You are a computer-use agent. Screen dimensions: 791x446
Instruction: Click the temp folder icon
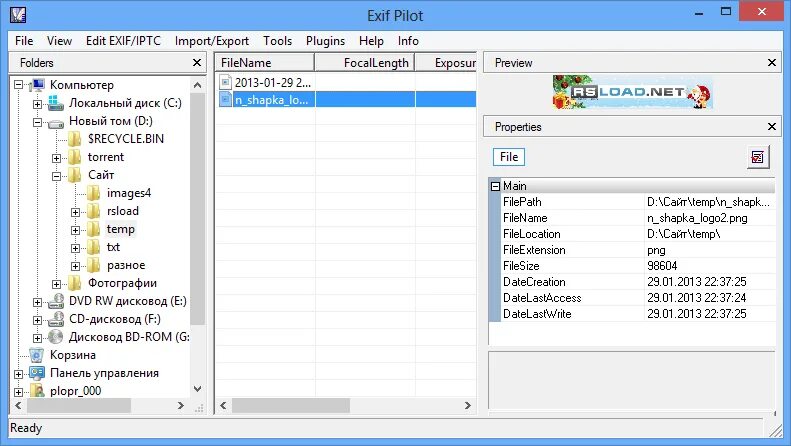coord(93,229)
